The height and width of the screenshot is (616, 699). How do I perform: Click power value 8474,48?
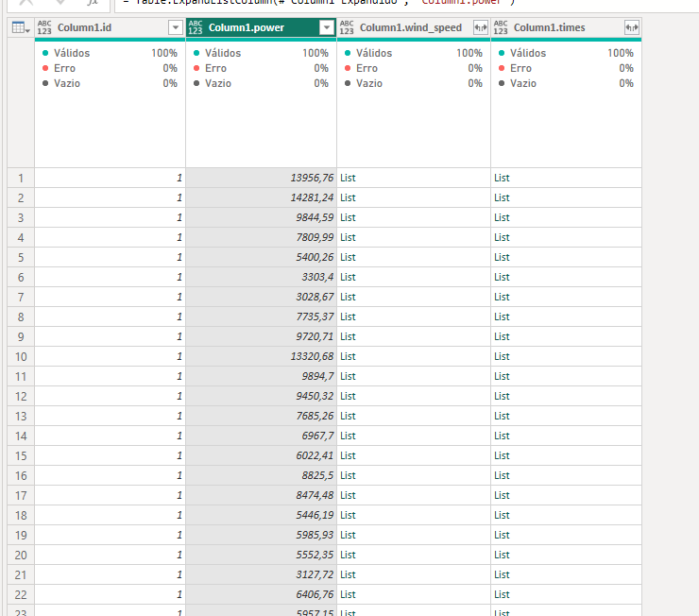315,495
